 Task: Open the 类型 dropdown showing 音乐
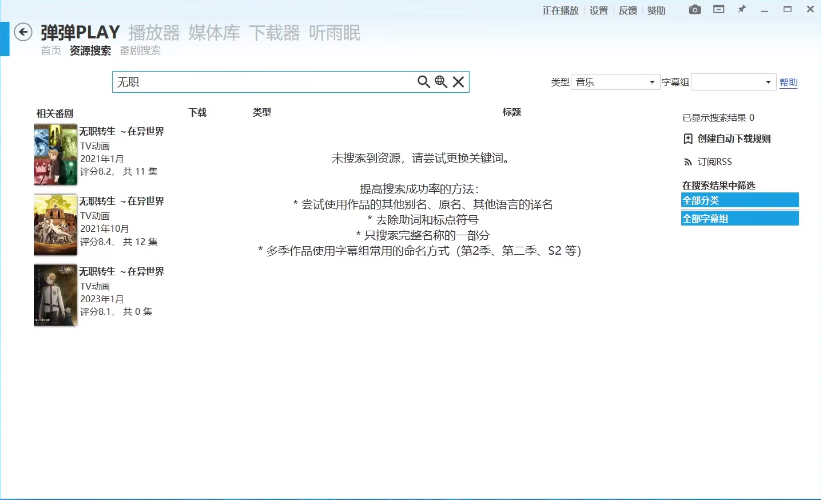(615, 82)
